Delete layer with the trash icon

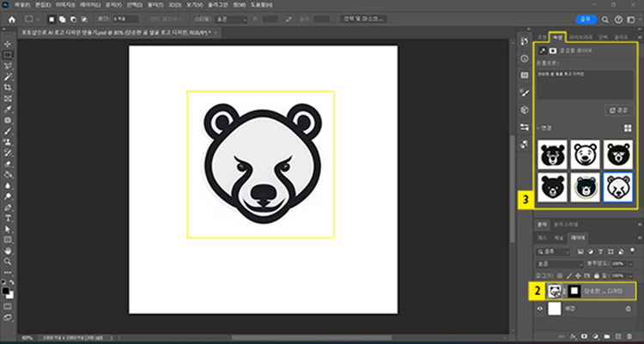coord(630,336)
